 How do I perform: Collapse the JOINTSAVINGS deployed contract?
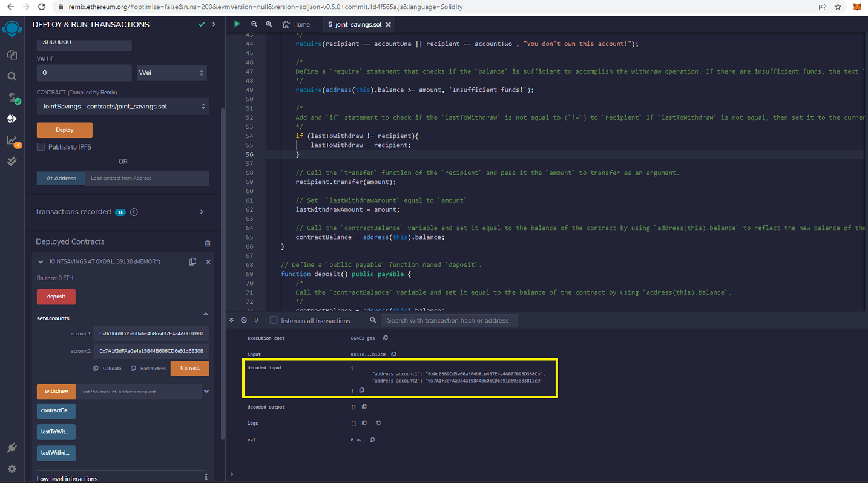pyautogui.click(x=41, y=262)
